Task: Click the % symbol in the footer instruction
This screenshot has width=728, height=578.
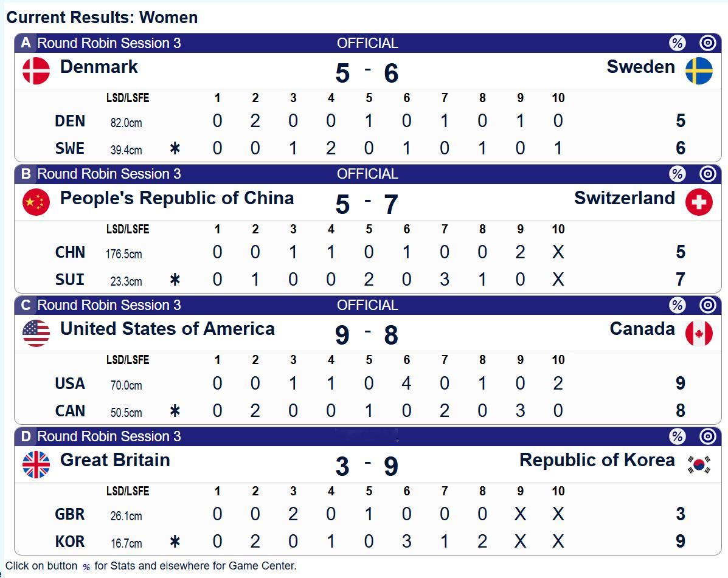Action: tap(87, 566)
